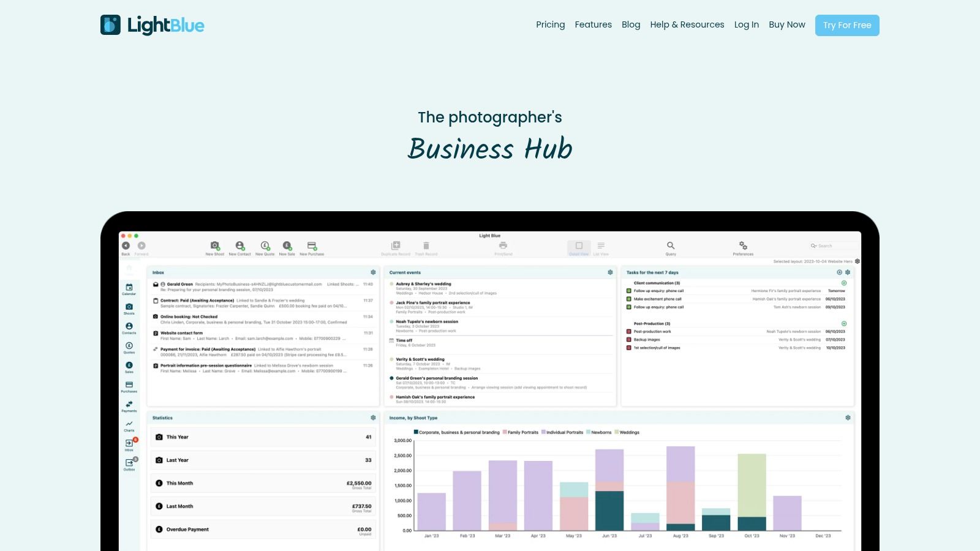Image resolution: width=980 pixels, height=551 pixels.
Task: Add a Client communication task with its plus
Action: (844, 283)
